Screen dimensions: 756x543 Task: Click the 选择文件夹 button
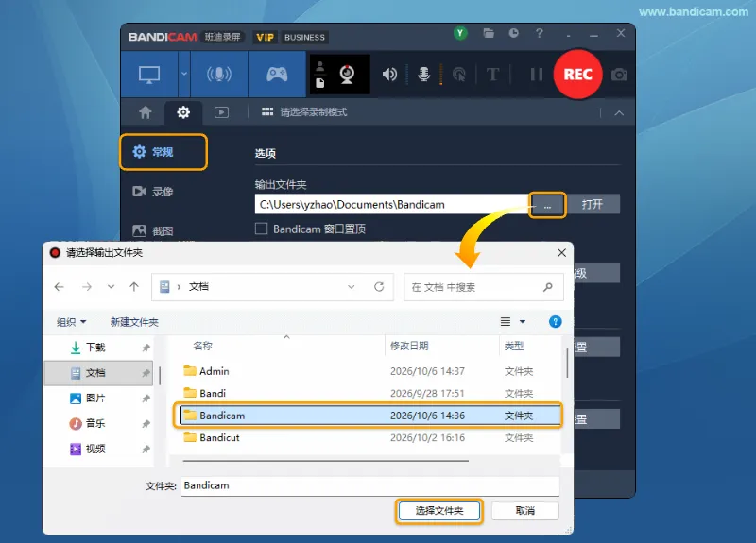click(439, 511)
